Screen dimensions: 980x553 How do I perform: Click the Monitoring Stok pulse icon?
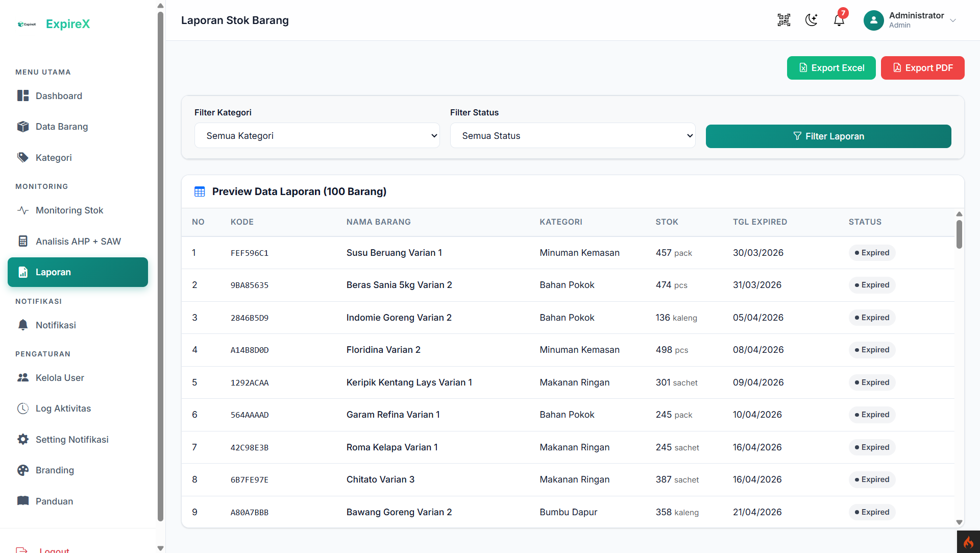click(23, 210)
